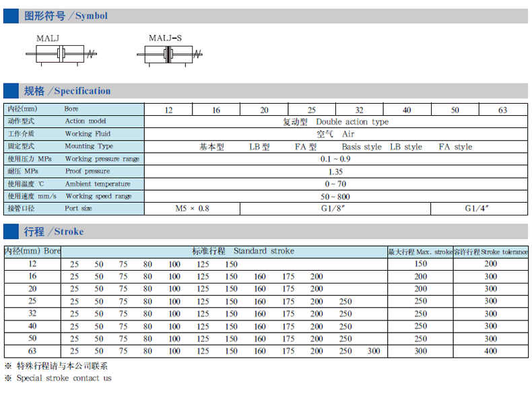Screen dimensions: 532x402
Task: Click the working pressure value '0.1 ~ 0.9'
Action: pyautogui.click(x=335, y=159)
